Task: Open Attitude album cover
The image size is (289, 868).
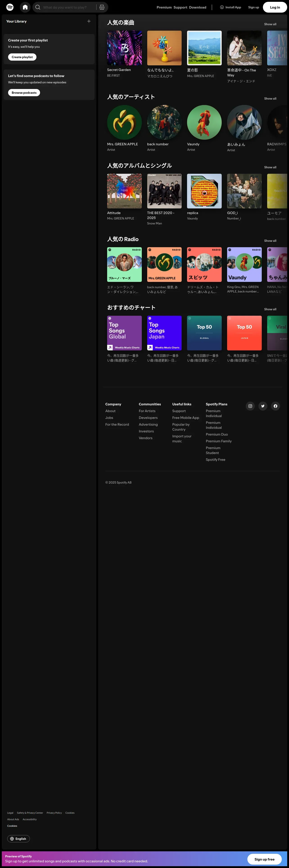Action: [124, 191]
